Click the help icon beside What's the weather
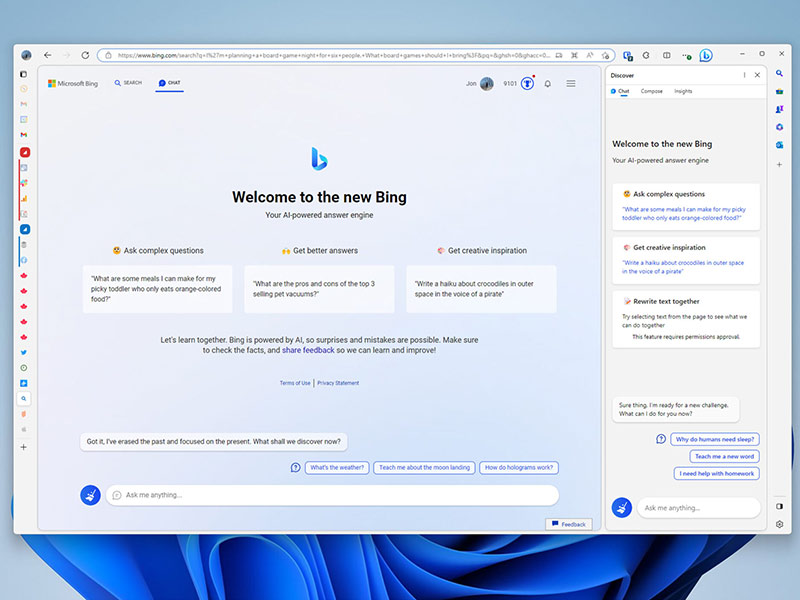Viewport: 800px width, 600px height. (x=295, y=467)
